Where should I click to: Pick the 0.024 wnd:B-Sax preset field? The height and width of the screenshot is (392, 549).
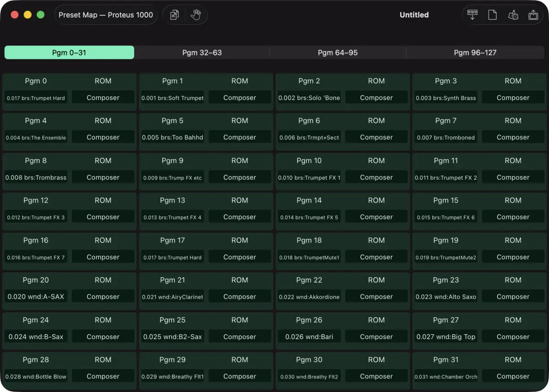click(x=36, y=337)
